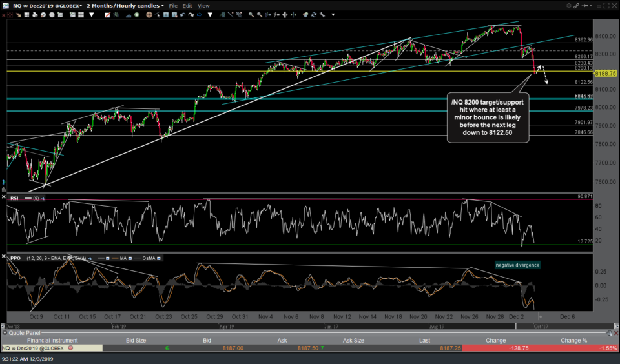
Task: Click the Change value -128.75
Action: coord(519,349)
